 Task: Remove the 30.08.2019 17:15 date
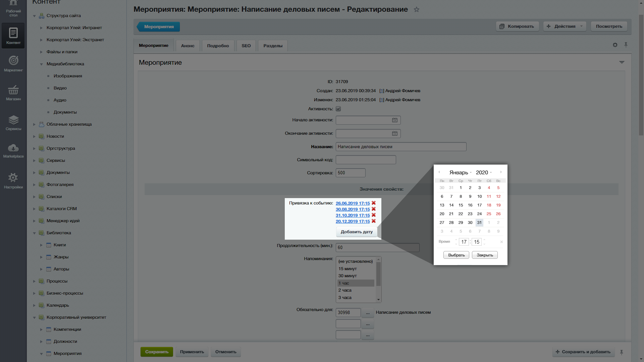[x=374, y=209]
